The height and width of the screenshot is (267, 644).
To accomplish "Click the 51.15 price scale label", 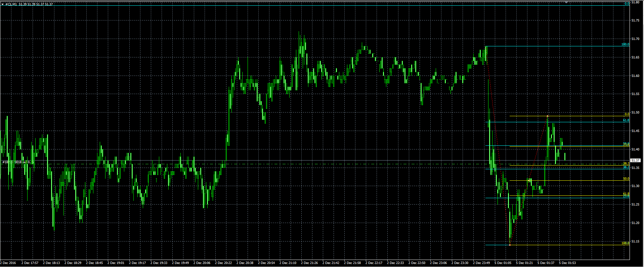I will [635, 241].
